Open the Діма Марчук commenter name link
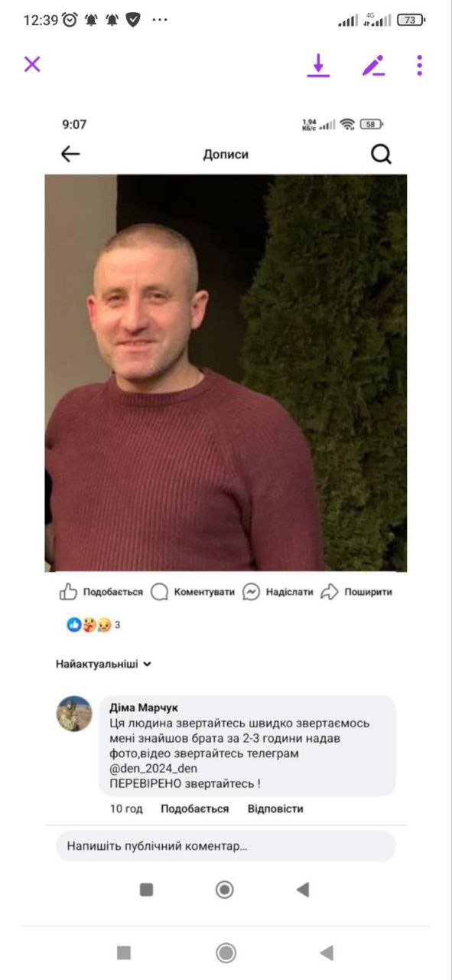The height and width of the screenshot is (980, 452). [x=145, y=707]
